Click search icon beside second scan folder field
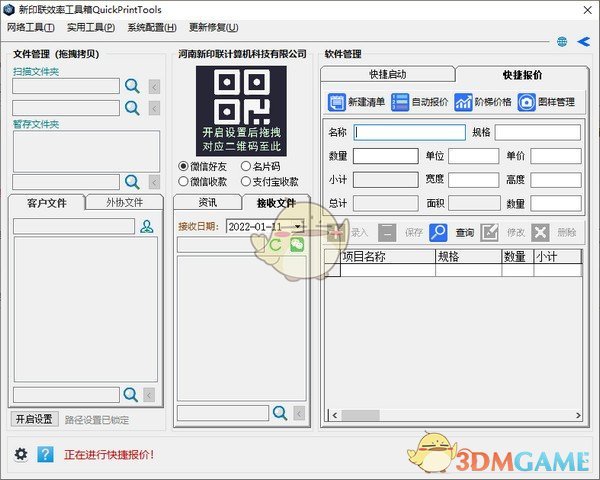 132,108
